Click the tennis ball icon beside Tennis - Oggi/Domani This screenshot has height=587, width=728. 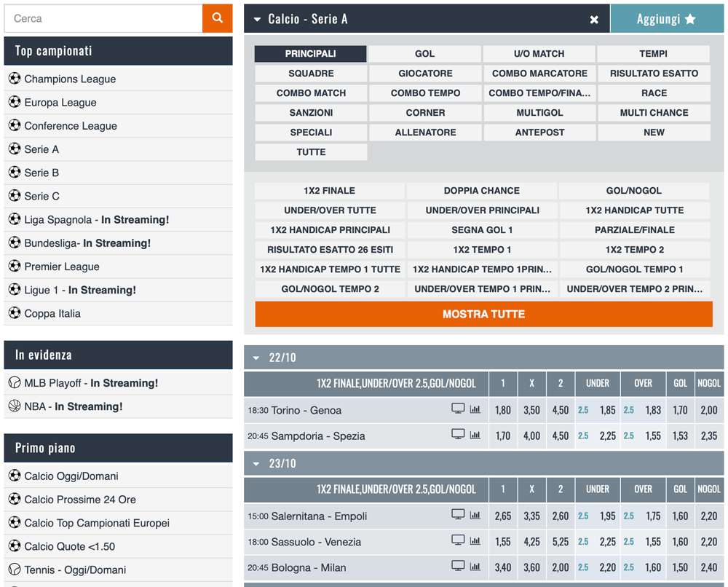pyautogui.click(x=15, y=570)
